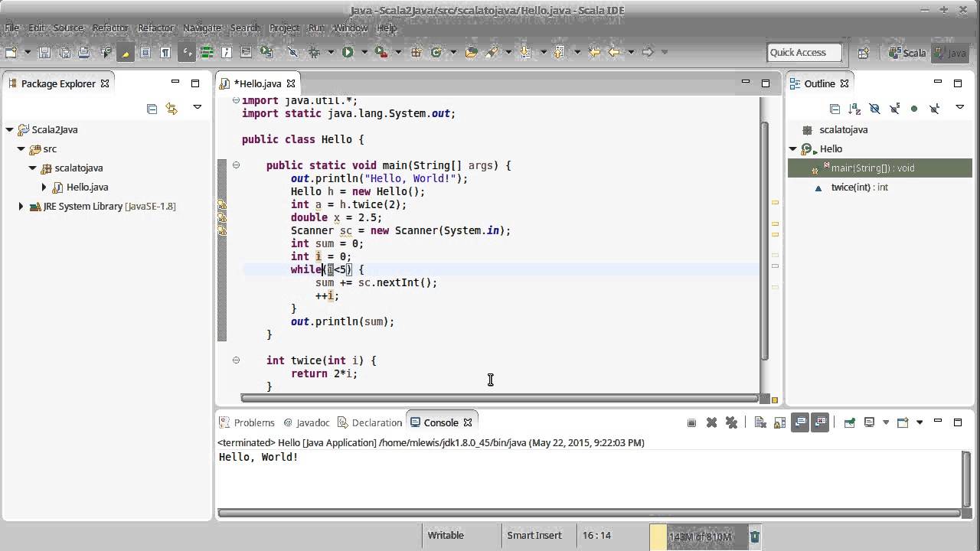
Task: Collapse the scalatojava package node
Action: click(32, 168)
